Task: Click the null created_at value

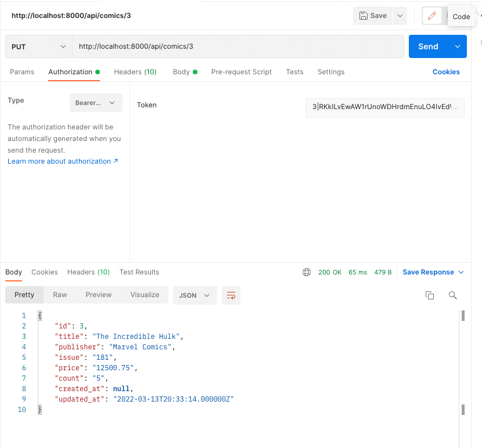Action: (121, 389)
